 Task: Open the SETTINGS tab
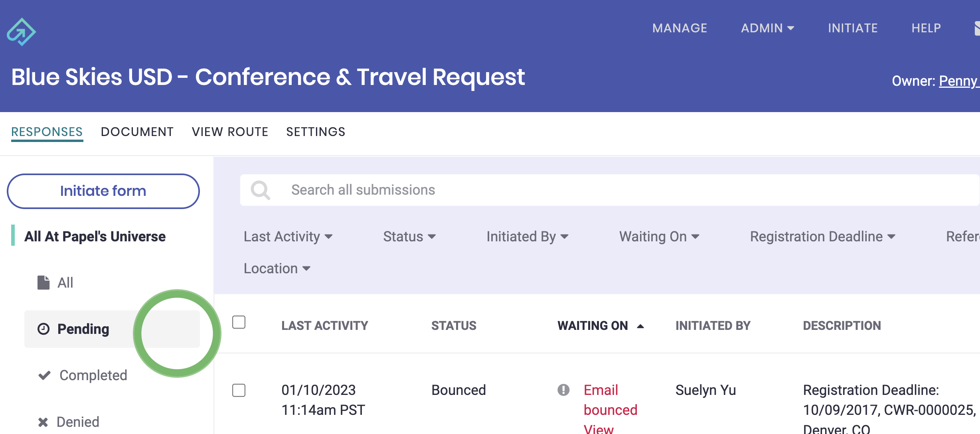pos(316,132)
